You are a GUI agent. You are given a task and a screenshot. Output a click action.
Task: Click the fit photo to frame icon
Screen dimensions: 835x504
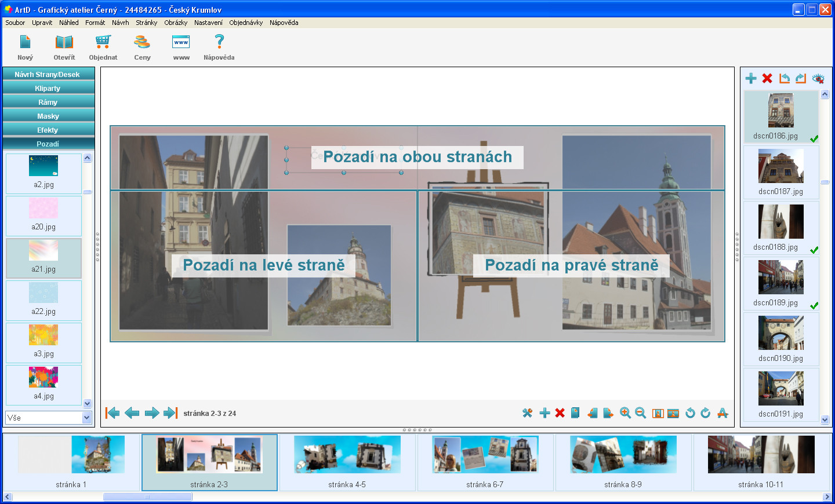658,413
